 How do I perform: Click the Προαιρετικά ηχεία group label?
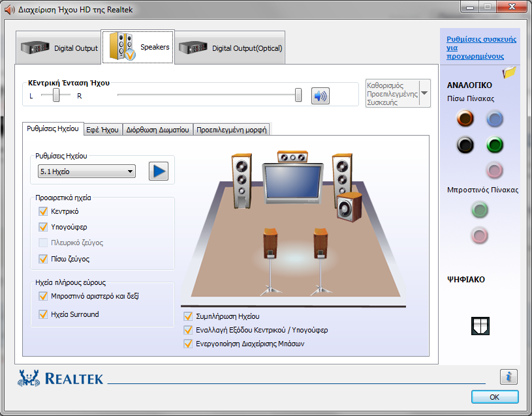[x=63, y=198]
